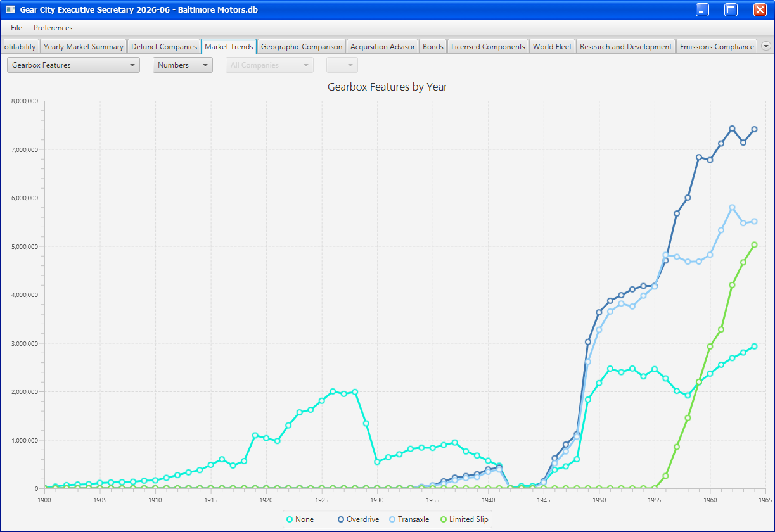This screenshot has width=775, height=532.
Task: Click the None legend marker icon
Action: click(290, 519)
